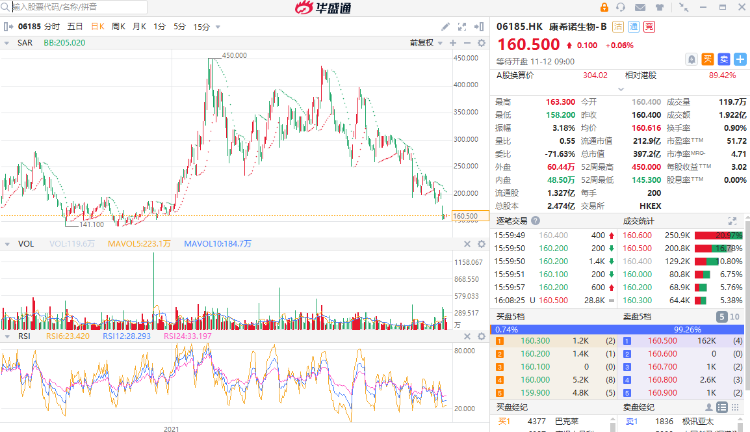
Task: Click volume bar for 160.000 at 6.75%
Action: (x=703, y=274)
